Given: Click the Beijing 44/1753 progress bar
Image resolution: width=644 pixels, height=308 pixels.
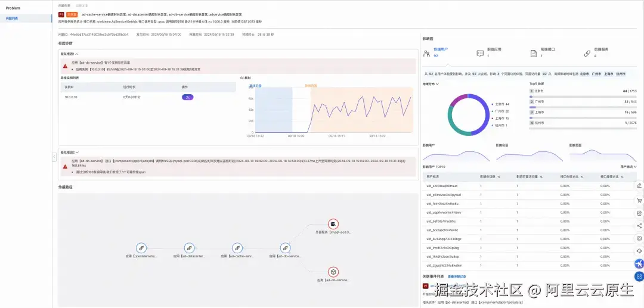Looking at the screenshot, I should [583, 97].
